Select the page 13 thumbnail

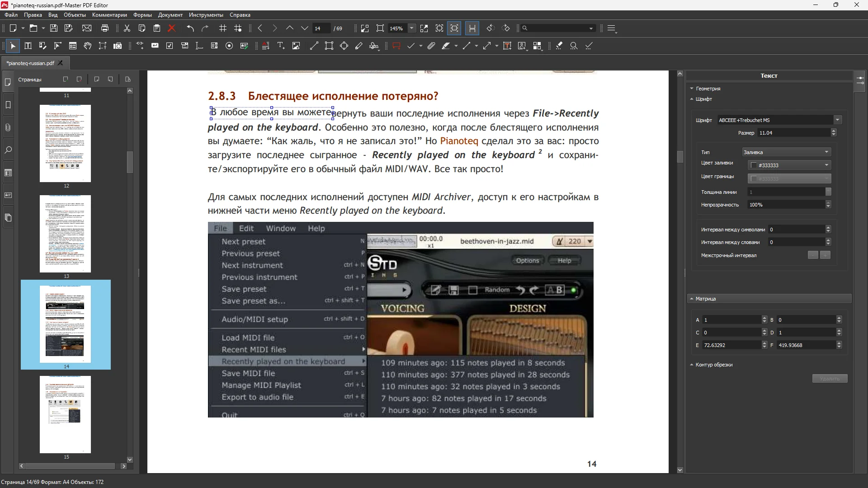click(65, 234)
